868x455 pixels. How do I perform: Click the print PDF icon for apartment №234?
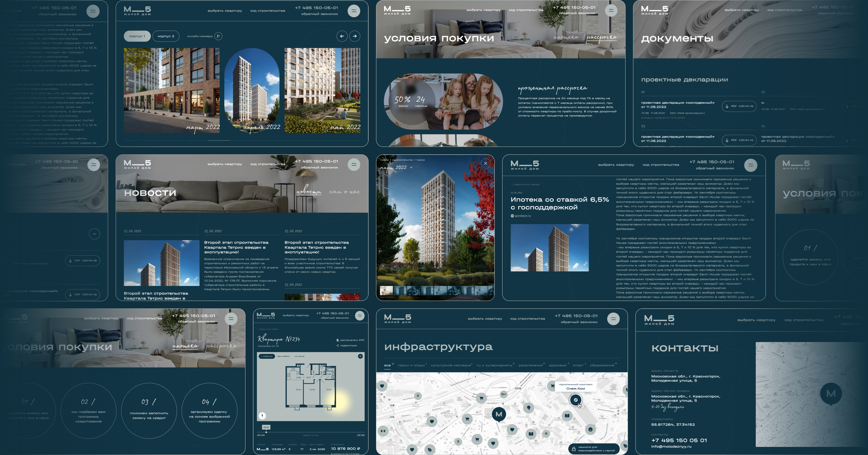coord(338,340)
